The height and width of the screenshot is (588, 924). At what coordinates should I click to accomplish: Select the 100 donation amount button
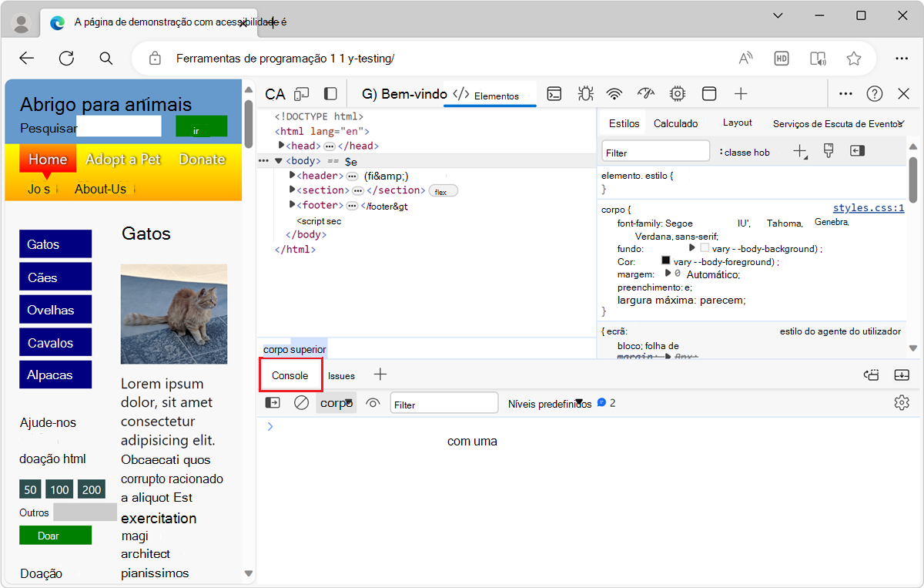point(59,489)
